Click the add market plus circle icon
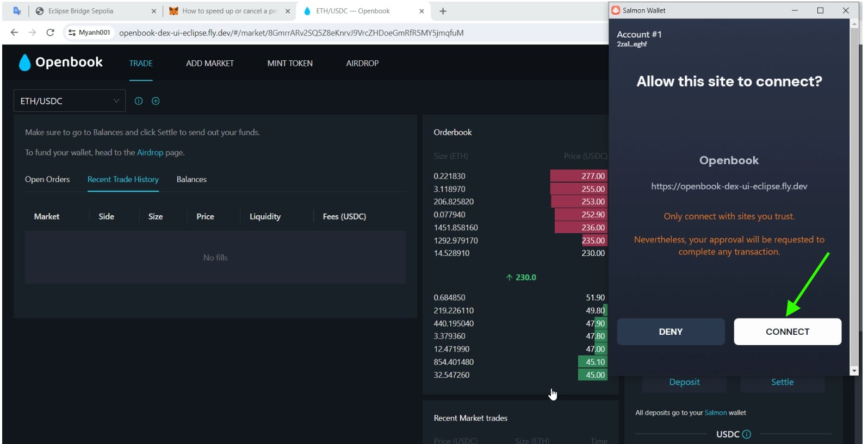 point(156,101)
